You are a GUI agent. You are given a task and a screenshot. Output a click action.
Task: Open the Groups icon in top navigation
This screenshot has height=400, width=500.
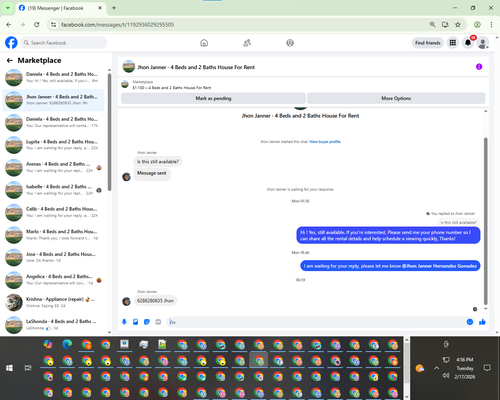[290, 43]
